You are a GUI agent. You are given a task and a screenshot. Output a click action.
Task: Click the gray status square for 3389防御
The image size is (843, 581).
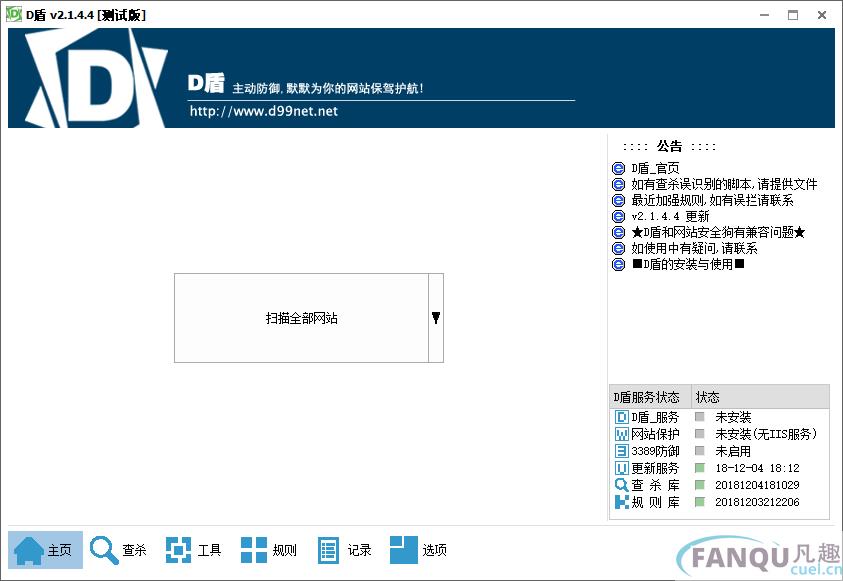point(699,451)
